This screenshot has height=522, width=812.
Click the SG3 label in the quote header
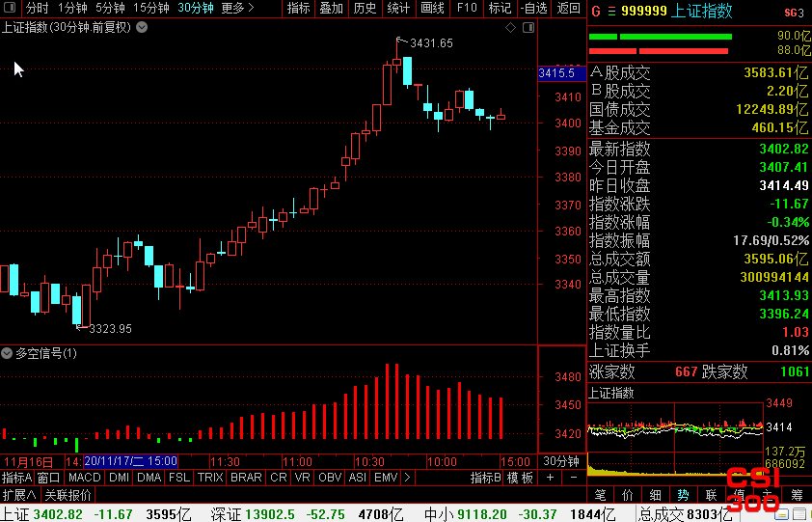click(795, 13)
